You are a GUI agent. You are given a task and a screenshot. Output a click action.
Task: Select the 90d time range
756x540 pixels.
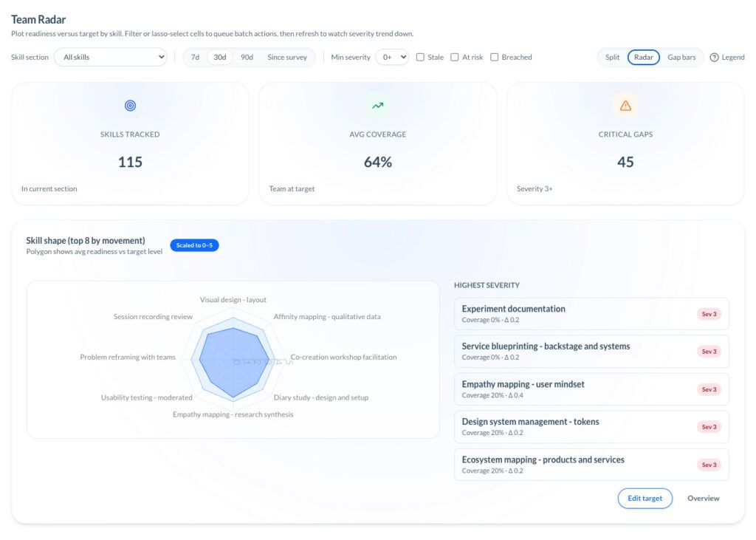(x=247, y=57)
